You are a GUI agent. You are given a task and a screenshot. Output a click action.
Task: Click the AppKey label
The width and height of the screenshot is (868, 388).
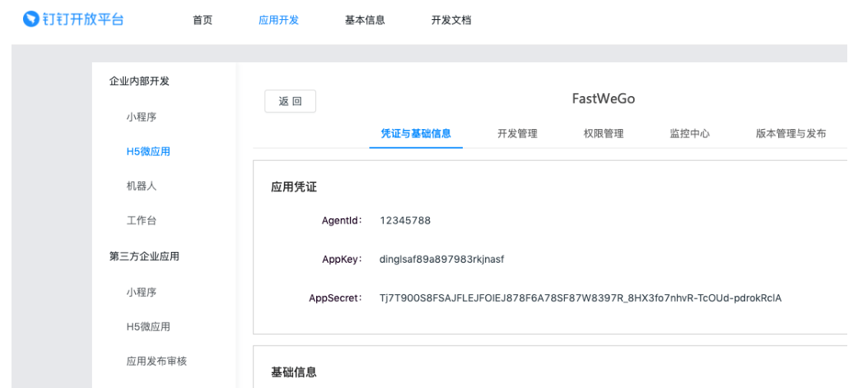point(342,259)
